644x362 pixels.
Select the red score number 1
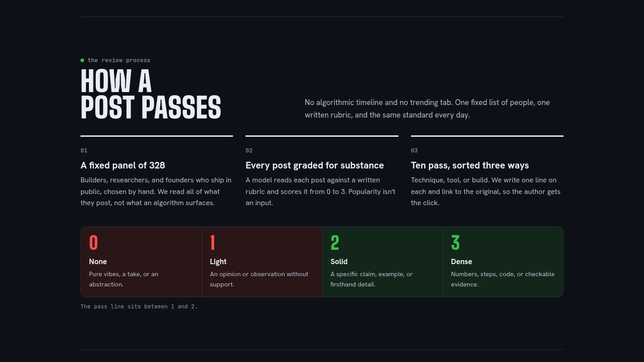tap(213, 243)
